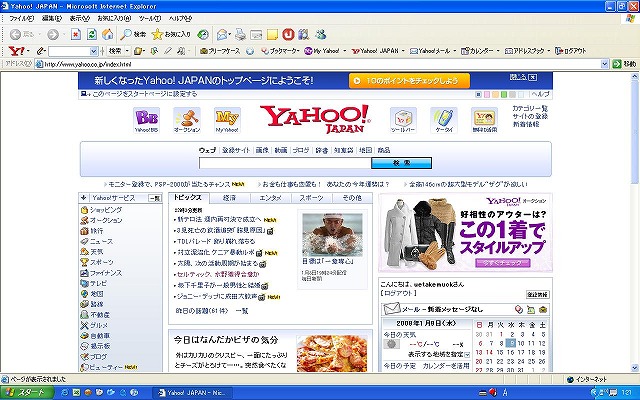Open ブックマーク in Yahoo toolbar
The height and width of the screenshot is (400, 640).
pos(280,51)
